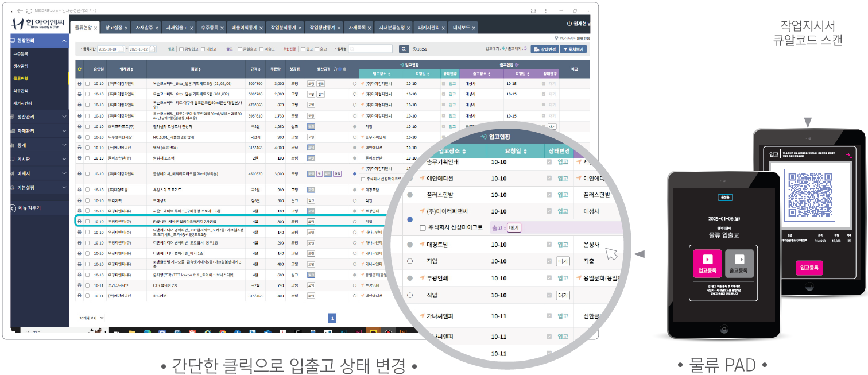
Task: Click the 게시판 sidebar section icon
Action: (x=11, y=158)
